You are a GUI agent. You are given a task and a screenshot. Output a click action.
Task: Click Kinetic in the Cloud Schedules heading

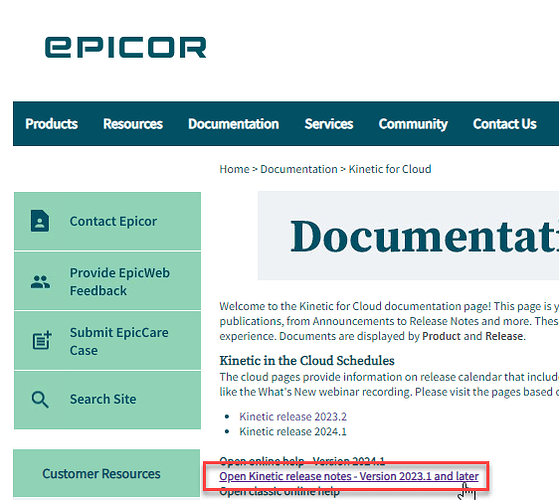pyautogui.click(x=307, y=361)
